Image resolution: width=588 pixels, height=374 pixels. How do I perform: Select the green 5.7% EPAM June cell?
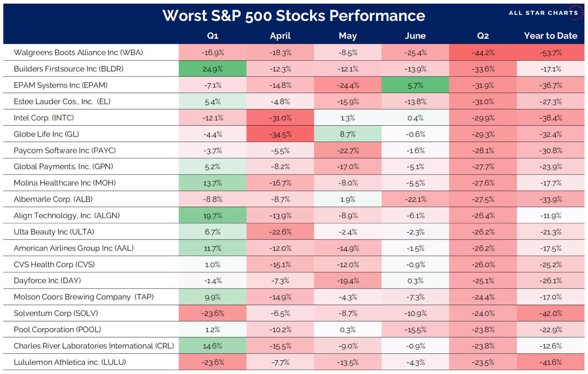pyautogui.click(x=415, y=85)
